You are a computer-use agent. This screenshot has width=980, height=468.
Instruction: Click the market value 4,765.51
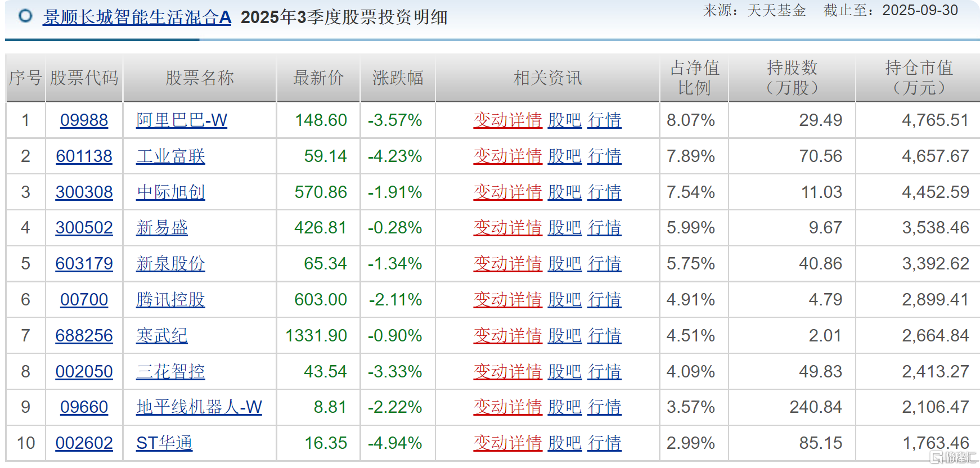point(936,120)
